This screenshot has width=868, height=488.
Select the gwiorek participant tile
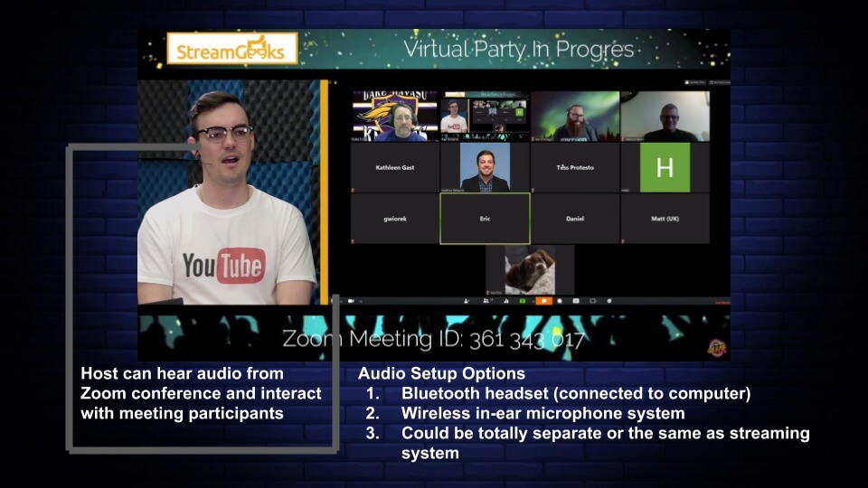tap(395, 219)
